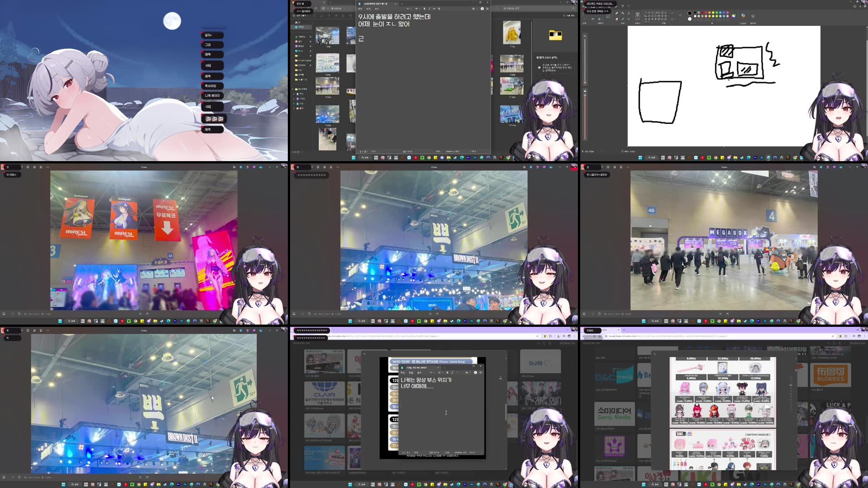The width and height of the screenshot is (868, 488).
Task: Select the Fill with color bucket tool
Action: (x=623, y=13)
